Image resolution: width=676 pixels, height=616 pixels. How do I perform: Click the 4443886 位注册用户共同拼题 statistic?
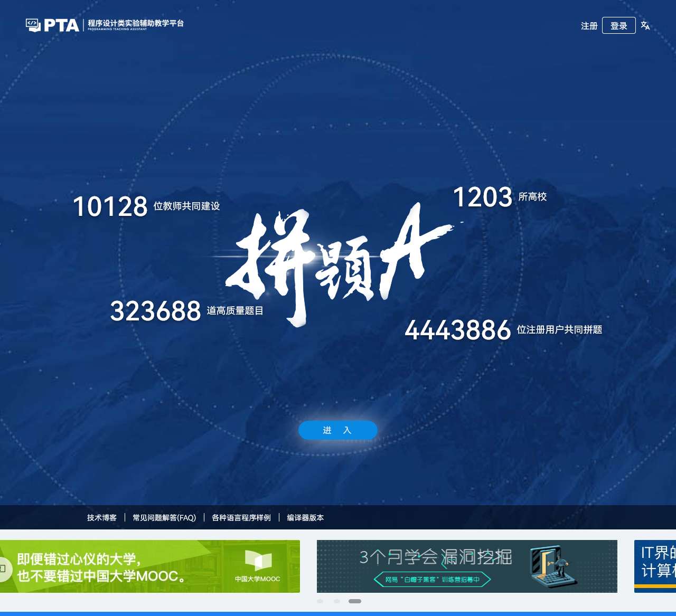503,330
